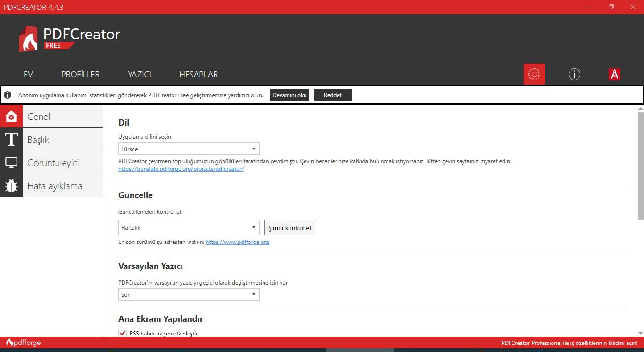Open the YAZICI tab

coord(140,75)
